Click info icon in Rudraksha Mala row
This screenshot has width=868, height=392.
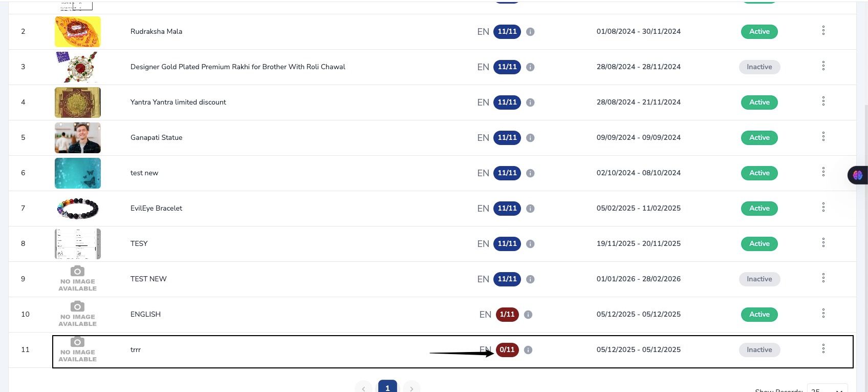click(530, 32)
